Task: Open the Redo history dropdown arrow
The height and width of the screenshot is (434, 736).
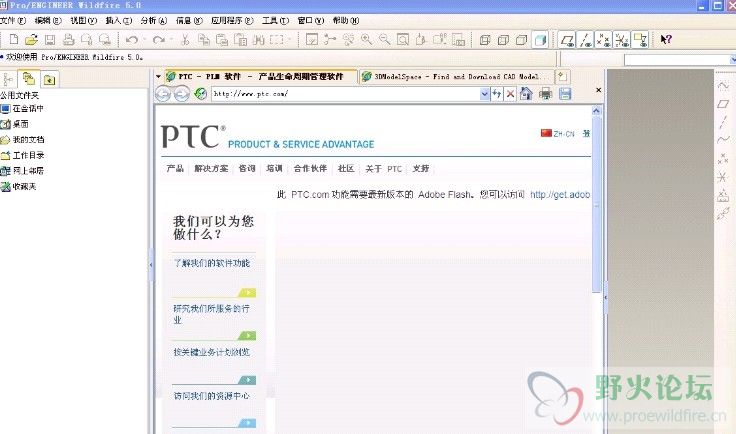Action: [171, 40]
